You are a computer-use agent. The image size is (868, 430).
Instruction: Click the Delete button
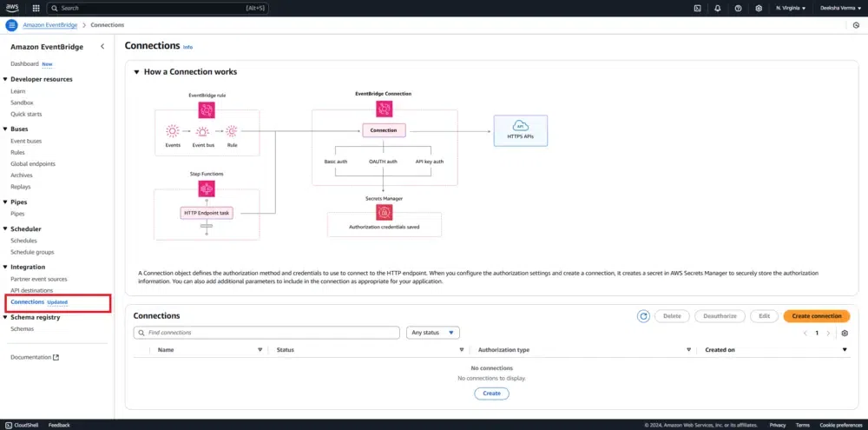(672, 316)
